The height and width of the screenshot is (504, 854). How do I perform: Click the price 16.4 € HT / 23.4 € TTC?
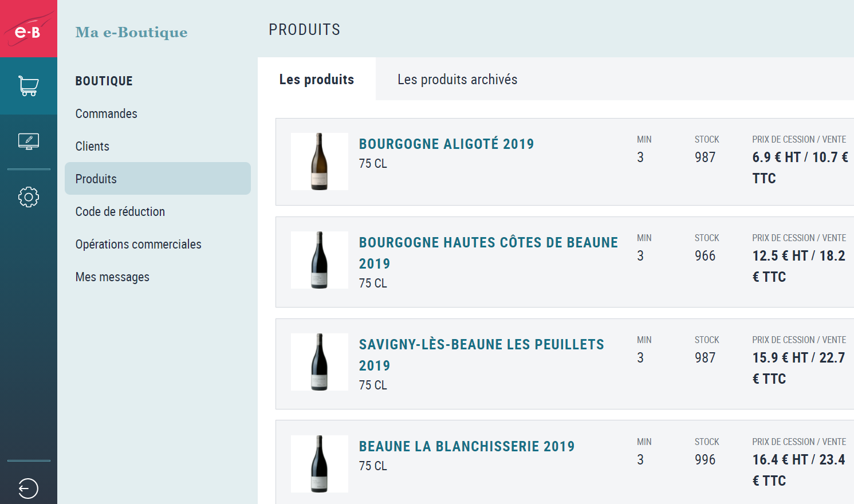(x=799, y=470)
